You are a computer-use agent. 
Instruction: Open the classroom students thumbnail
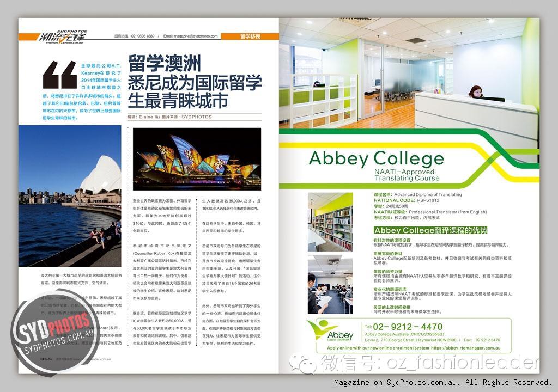[330, 284]
